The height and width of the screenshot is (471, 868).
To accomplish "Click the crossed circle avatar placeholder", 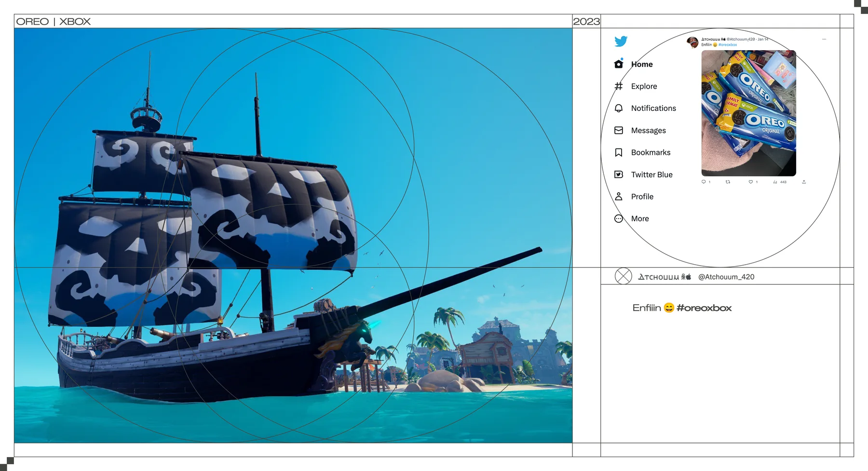I will click(x=624, y=276).
